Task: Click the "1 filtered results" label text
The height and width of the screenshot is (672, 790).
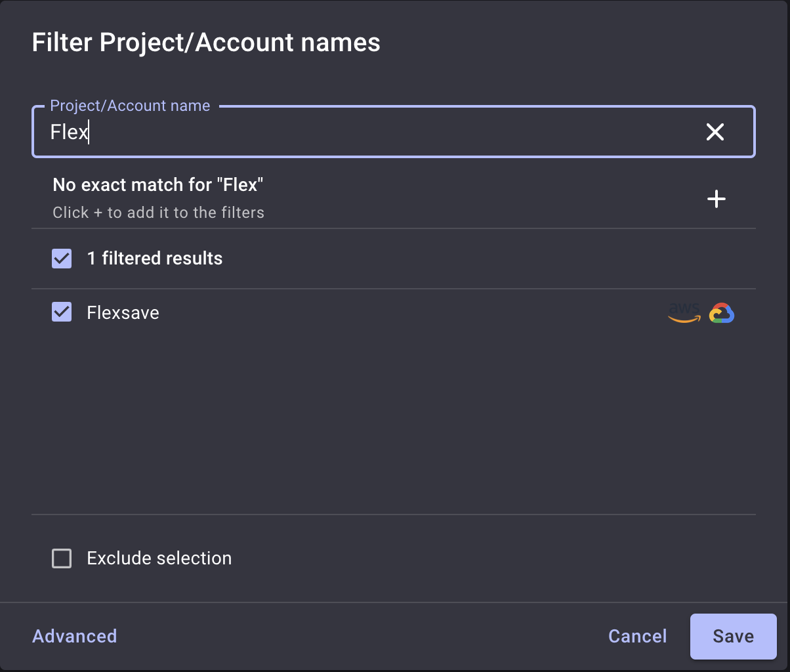Action: click(155, 259)
